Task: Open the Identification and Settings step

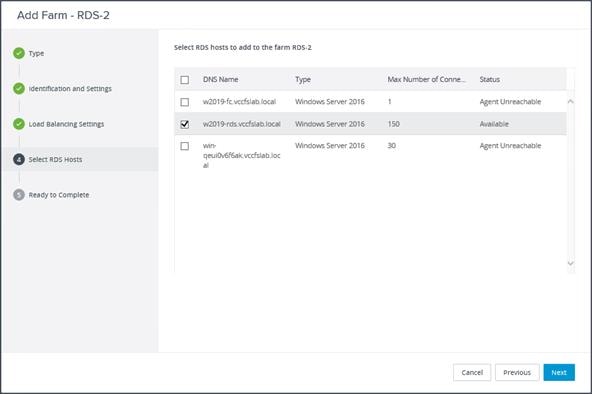Action: pyautogui.click(x=70, y=89)
